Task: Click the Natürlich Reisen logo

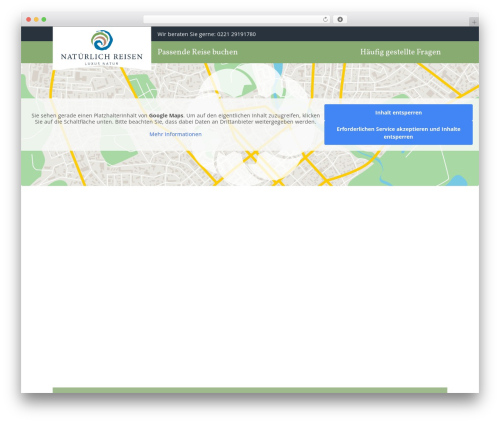Action: click(102, 47)
